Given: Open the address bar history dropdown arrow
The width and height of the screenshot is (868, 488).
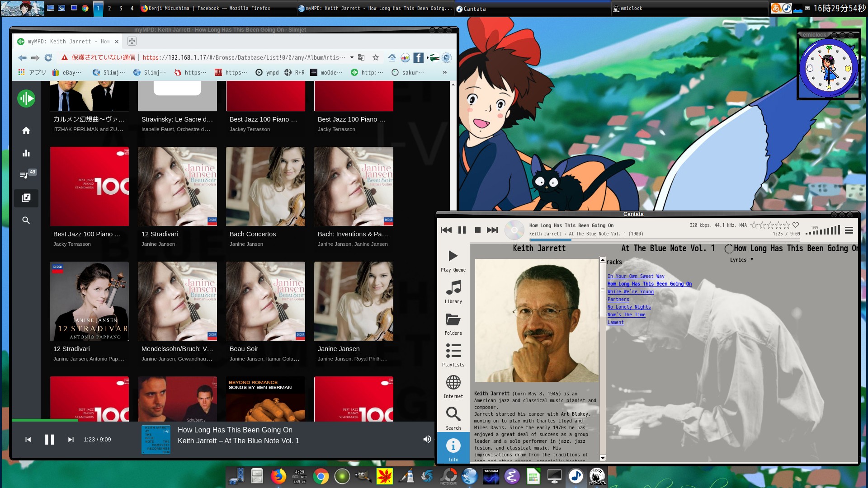Looking at the screenshot, I should click(352, 57).
